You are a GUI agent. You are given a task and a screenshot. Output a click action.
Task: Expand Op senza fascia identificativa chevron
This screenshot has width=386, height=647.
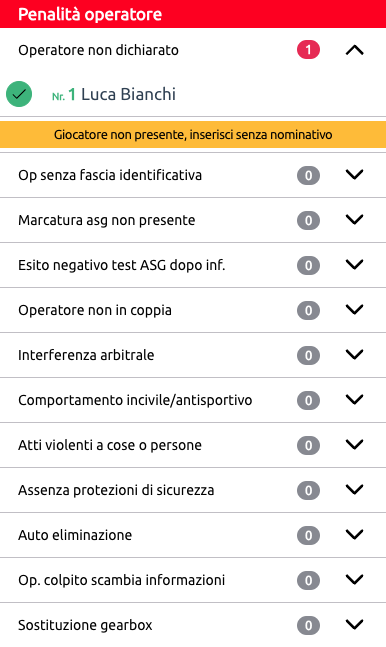354,175
